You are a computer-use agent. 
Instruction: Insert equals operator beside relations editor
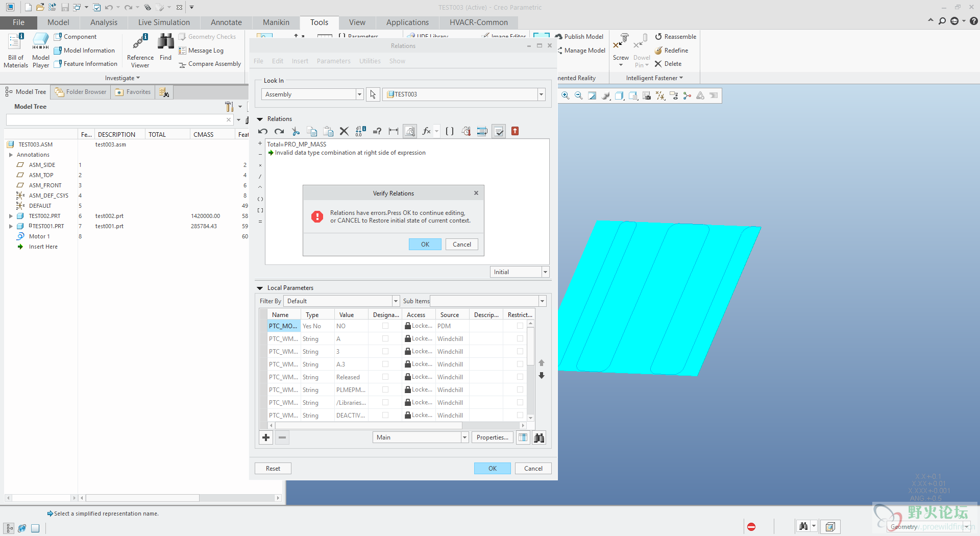click(260, 222)
